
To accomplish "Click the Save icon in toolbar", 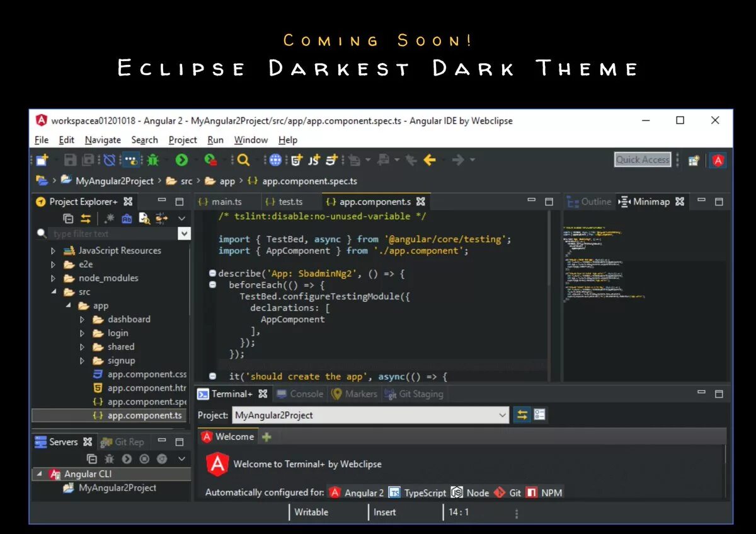I will click(x=71, y=160).
